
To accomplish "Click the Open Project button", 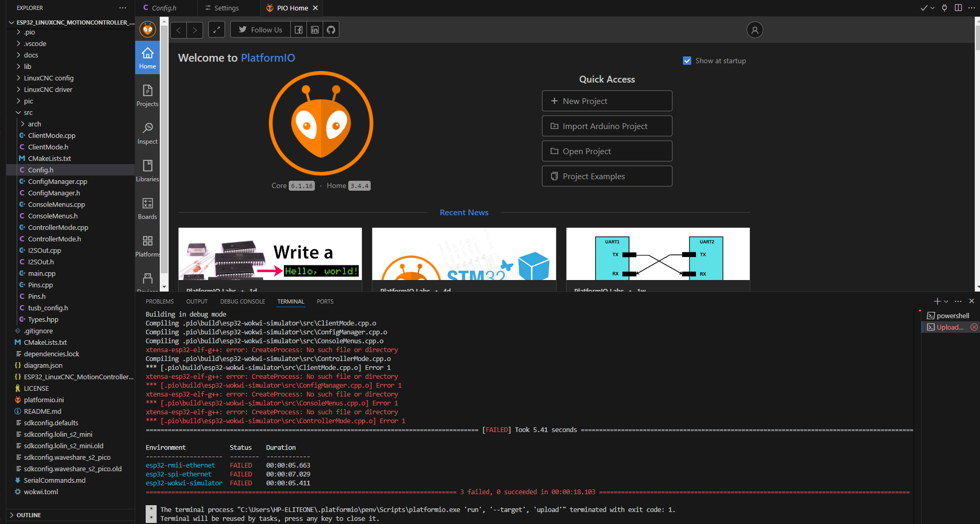I will [x=607, y=151].
